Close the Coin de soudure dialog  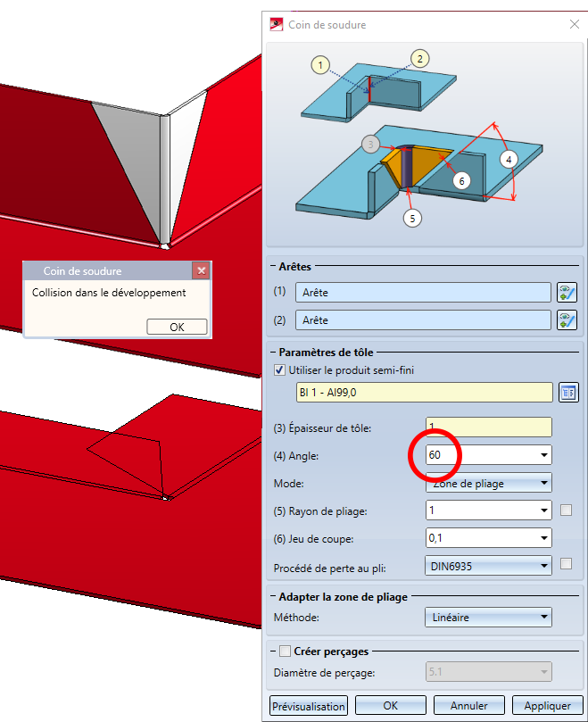[575, 24]
